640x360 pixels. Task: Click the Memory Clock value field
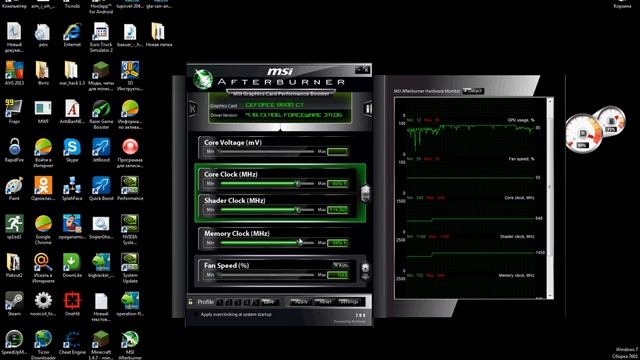(338, 243)
